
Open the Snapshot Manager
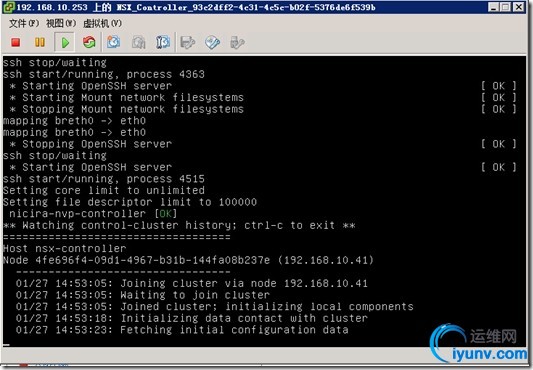pos(163,43)
